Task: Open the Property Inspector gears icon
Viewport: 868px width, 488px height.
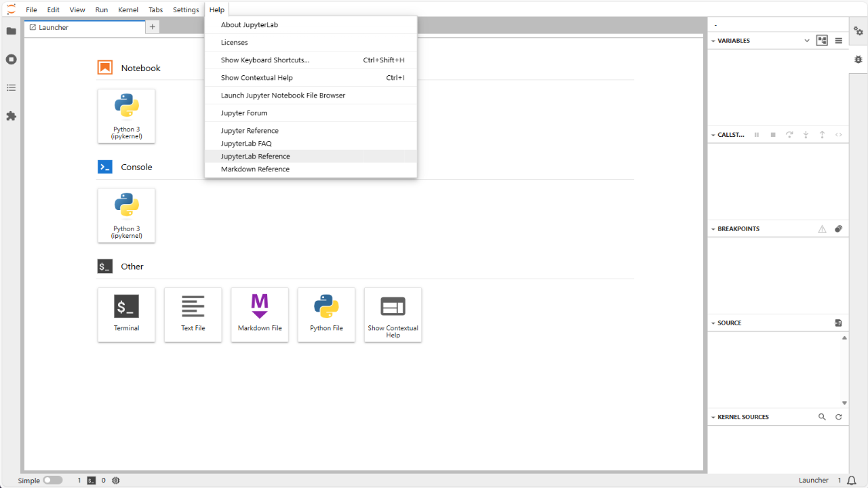Action: coord(859,31)
